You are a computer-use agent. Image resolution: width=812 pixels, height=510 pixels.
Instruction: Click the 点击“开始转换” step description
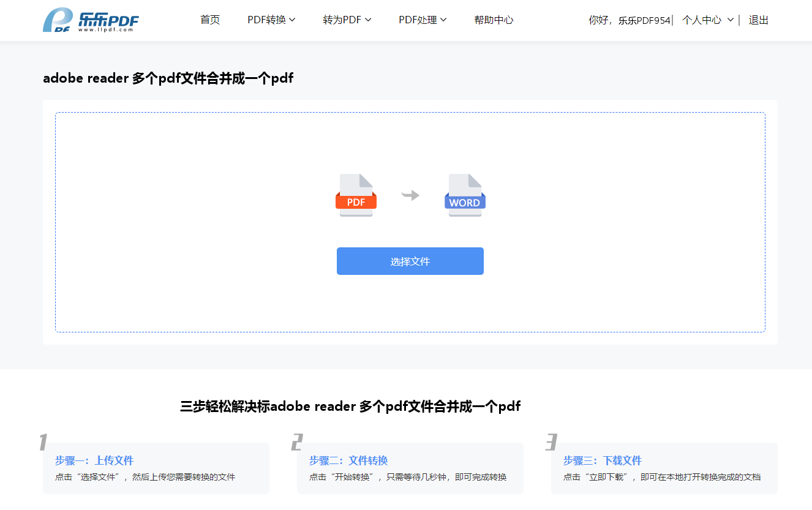point(408,477)
